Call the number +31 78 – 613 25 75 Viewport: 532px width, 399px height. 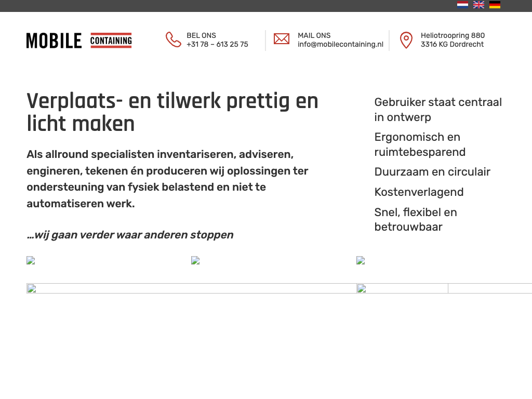pyautogui.click(x=217, y=45)
